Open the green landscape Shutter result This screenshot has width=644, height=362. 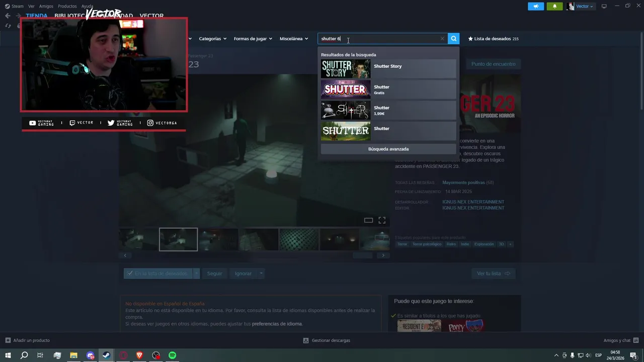pyautogui.click(x=388, y=131)
